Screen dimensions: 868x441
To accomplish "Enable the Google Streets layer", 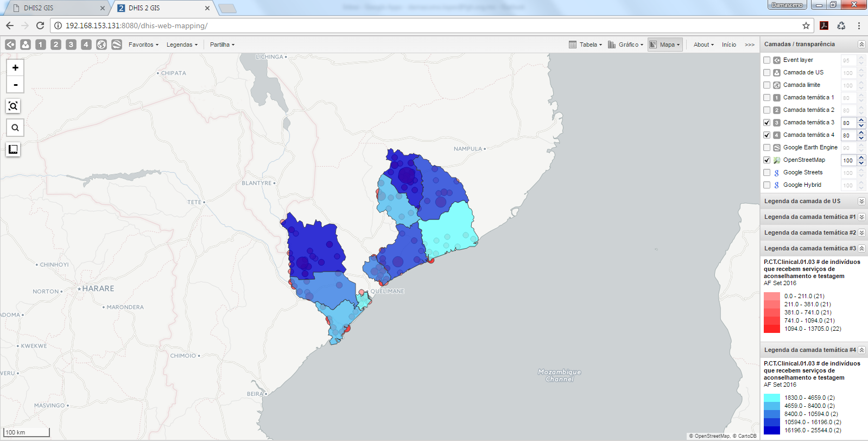I will [767, 173].
